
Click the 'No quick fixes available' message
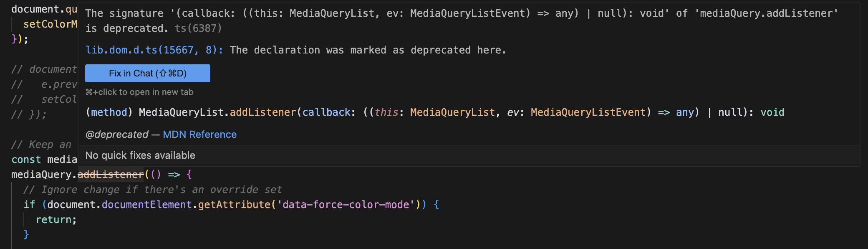(x=140, y=155)
